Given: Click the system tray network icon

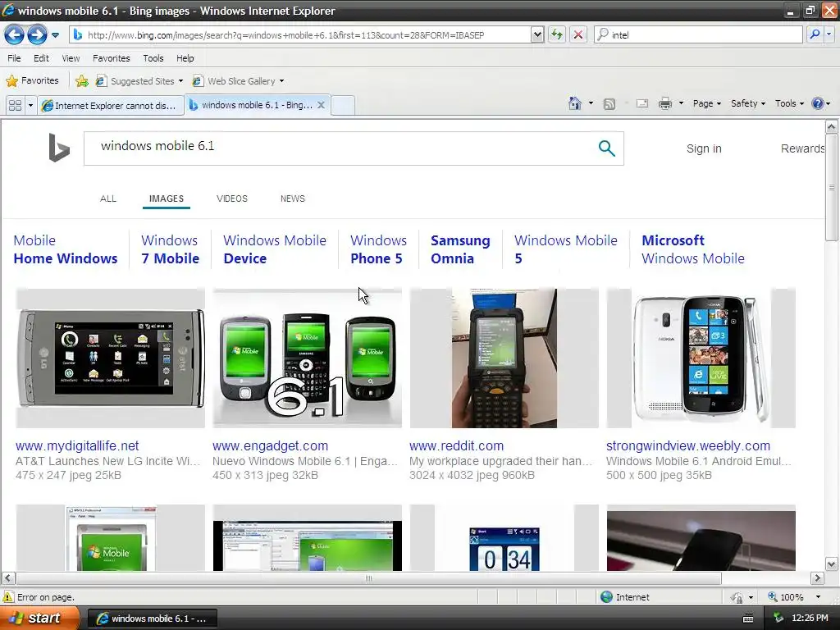Looking at the screenshot, I should pyautogui.click(x=778, y=619).
